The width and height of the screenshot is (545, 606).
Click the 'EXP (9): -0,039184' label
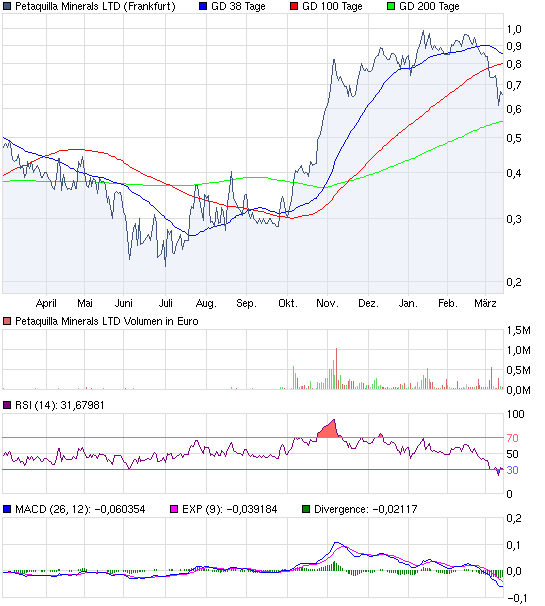pos(230,509)
